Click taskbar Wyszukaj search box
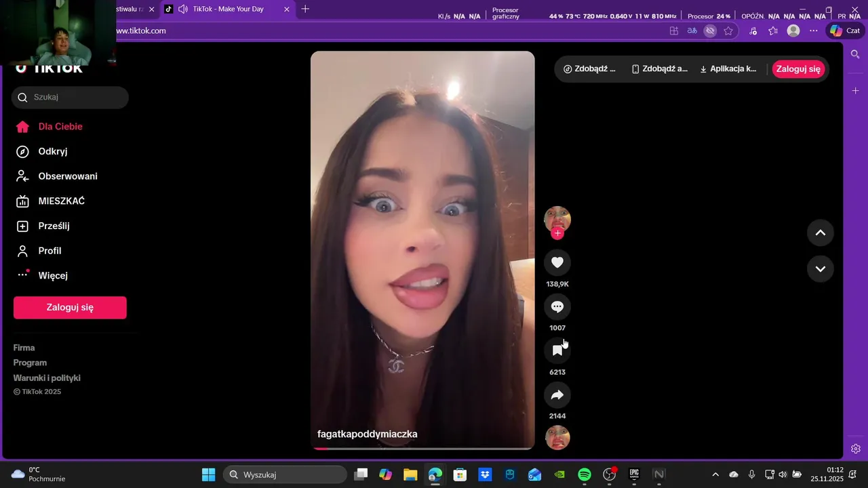This screenshot has height=488, width=868. [x=285, y=474]
